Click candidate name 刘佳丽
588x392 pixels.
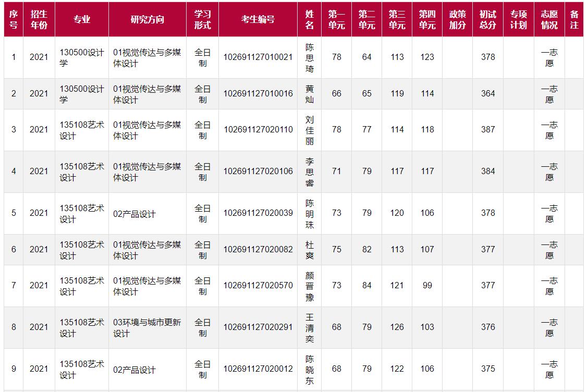(310, 130)
